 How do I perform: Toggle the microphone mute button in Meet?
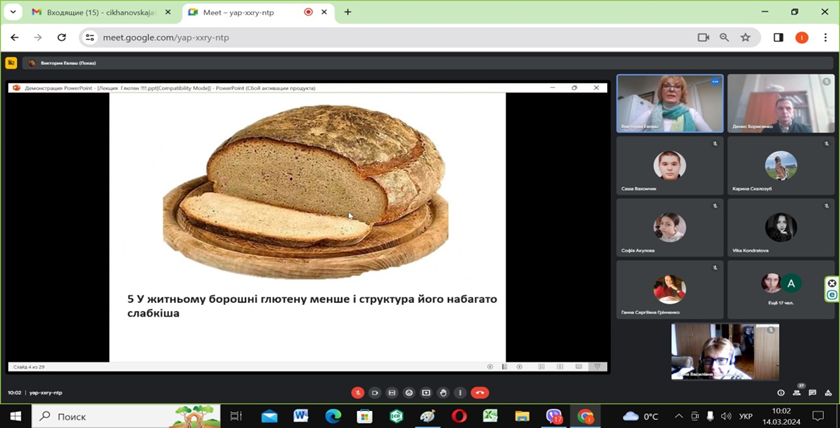pos(357,393)
